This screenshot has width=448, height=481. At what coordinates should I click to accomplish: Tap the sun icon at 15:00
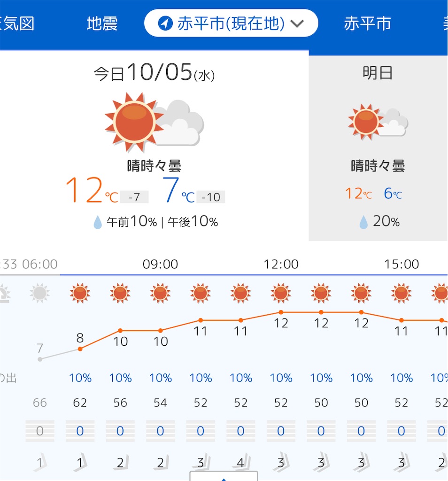coord(401,293)
